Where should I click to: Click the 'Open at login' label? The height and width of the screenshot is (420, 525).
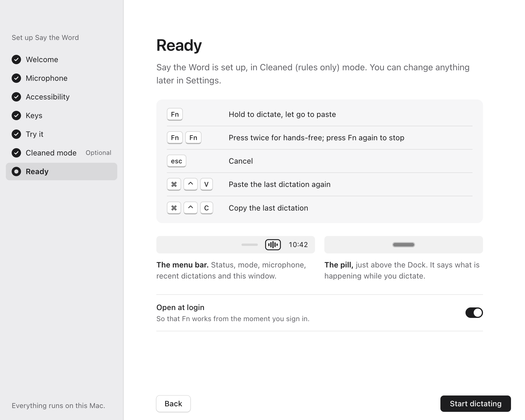pos(180,307)
